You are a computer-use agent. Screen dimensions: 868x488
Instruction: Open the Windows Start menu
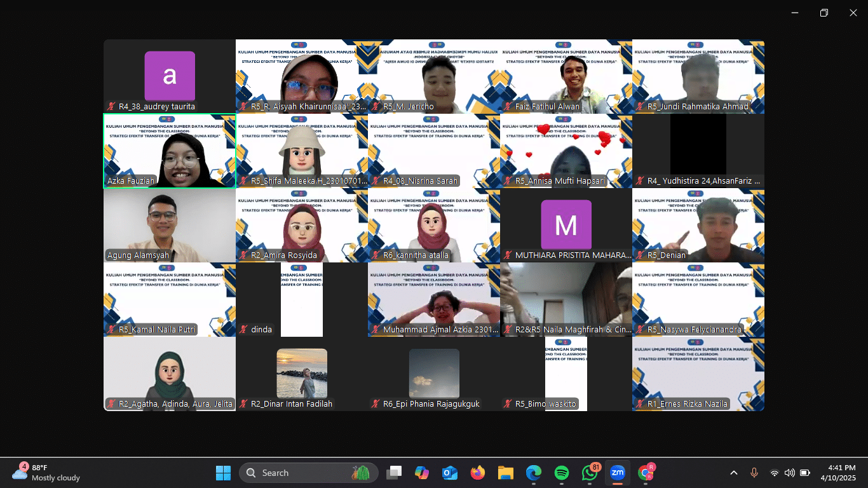223,473
